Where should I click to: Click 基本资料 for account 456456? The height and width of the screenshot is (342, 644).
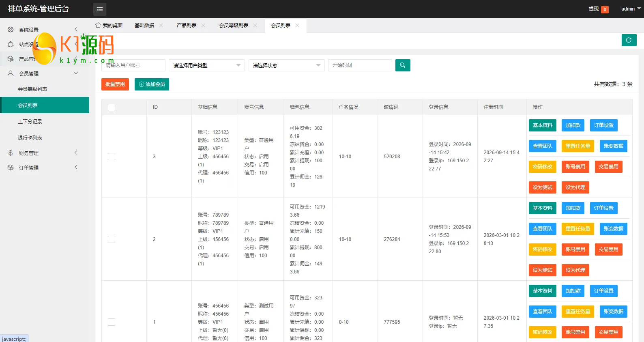point(543,291)
